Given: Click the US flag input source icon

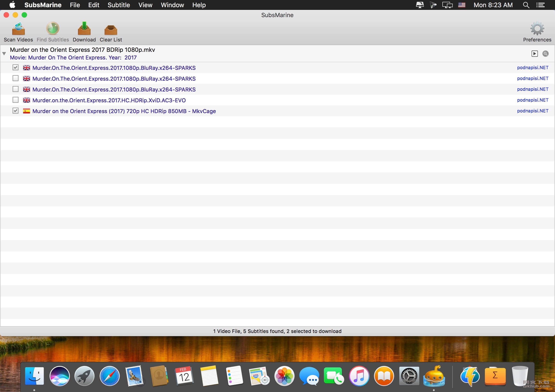Looking at the screenshot, I should tap(462, 5).
